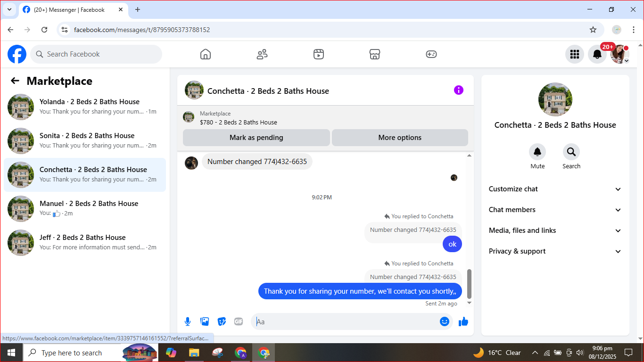Open the Gaming controller icon

click(x=431, y=54)
